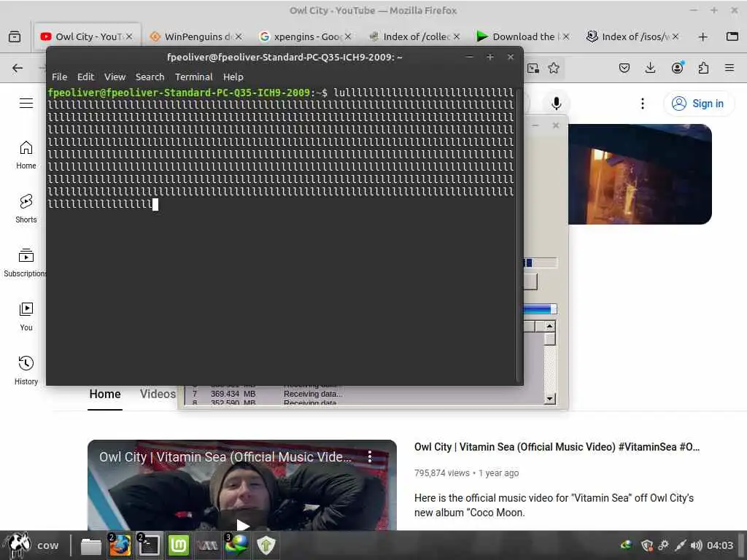Click the terminal prompt fpeoliver@fpeoliver-Standard-PC-Q35-ICH9-2009
Image resolution: width=747 pixels, height=560 pixels.
coord(179,93)
